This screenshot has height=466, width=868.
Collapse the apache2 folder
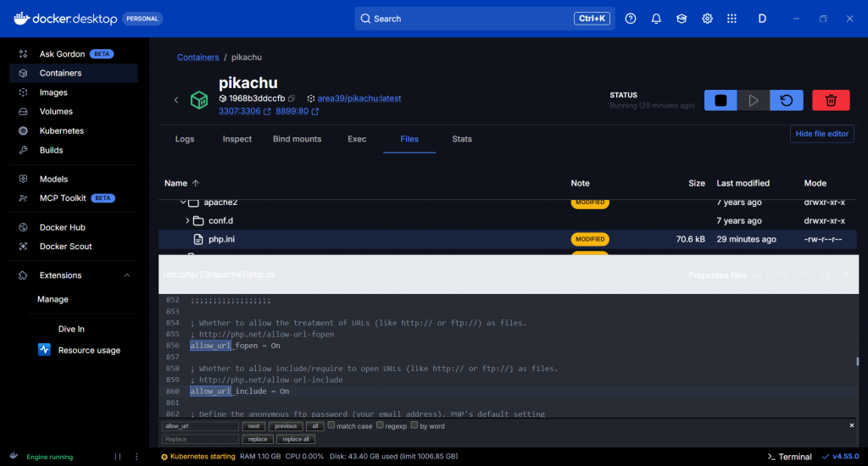[x=183, y=202]
